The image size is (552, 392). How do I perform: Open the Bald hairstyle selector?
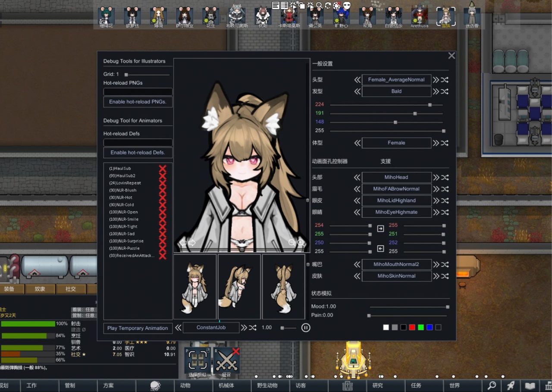396,91
